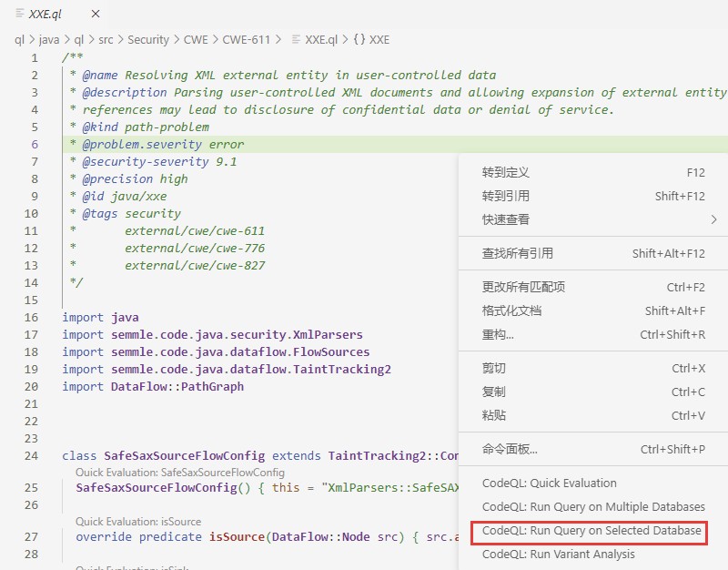Choose '转到引用' from the context menu

593,196
